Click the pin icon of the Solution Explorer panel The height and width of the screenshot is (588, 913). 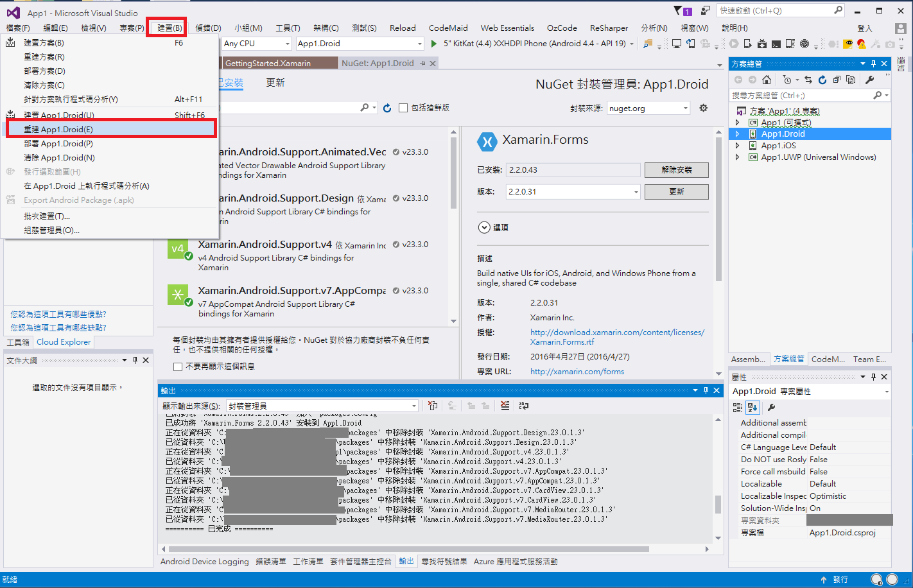point(873,64)
